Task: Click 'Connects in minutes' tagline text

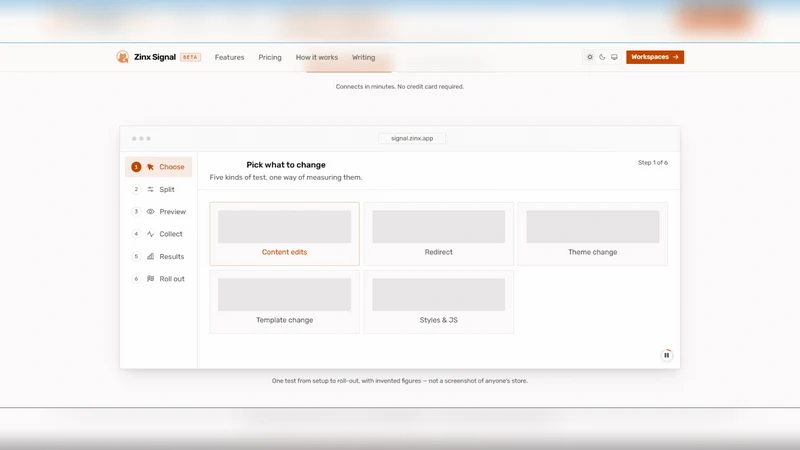Action: click(399, 87)
